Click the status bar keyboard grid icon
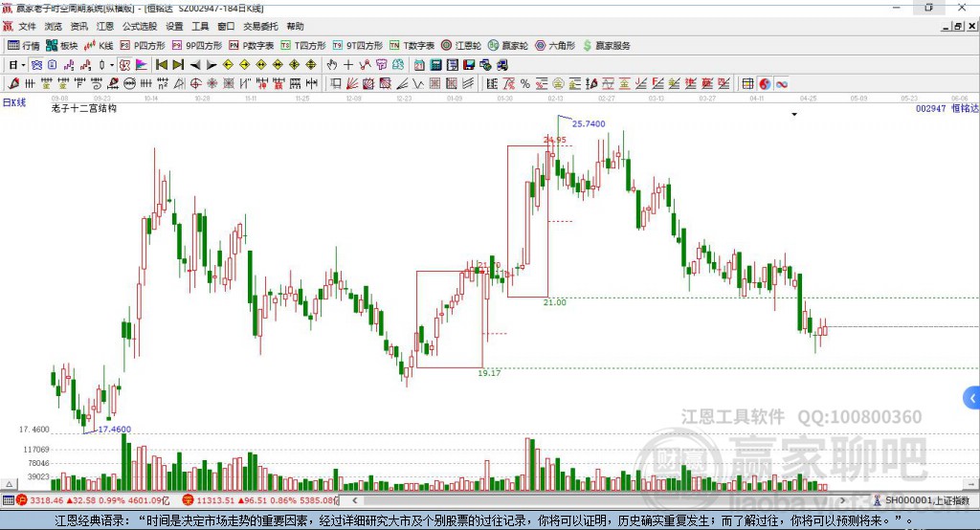The width and height of the screenshot is (980, 530). (x=8, y=500)
